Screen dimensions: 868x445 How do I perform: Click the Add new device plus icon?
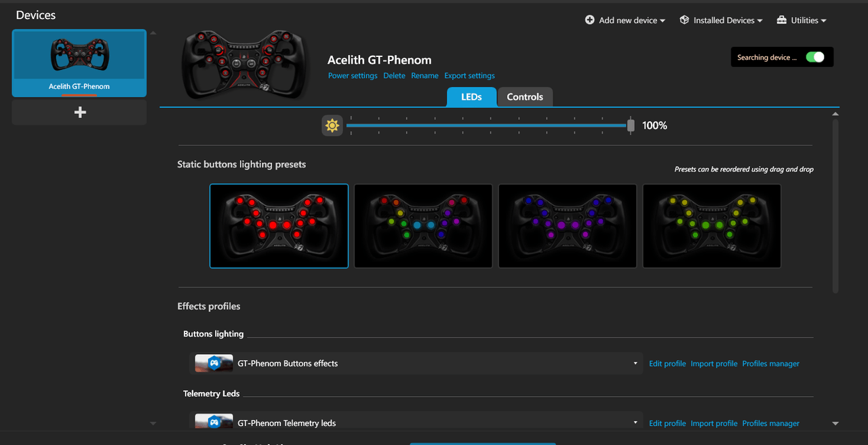590,20
